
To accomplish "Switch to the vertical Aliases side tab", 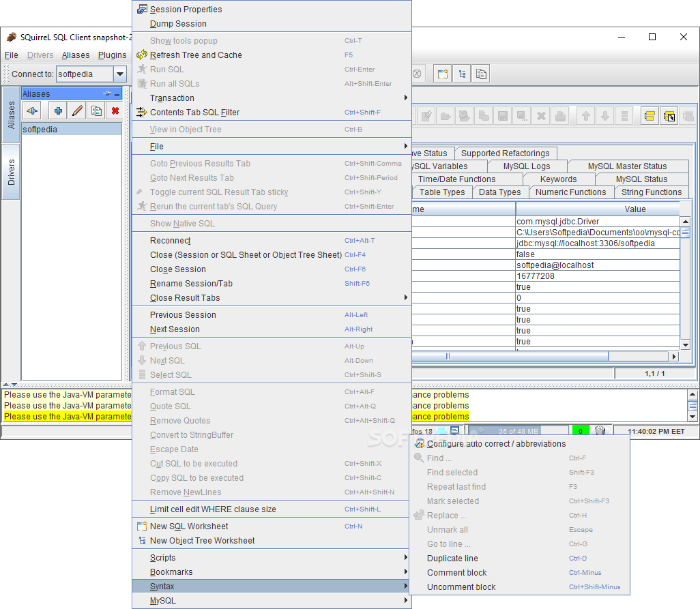I will pyautogui.click(x=11, y=115).
